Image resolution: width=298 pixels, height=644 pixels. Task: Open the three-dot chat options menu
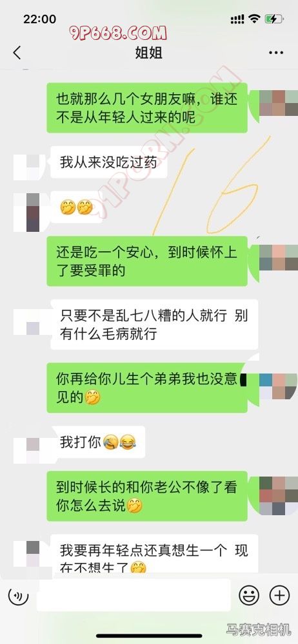pyautogui.click(x=276, y=53)
